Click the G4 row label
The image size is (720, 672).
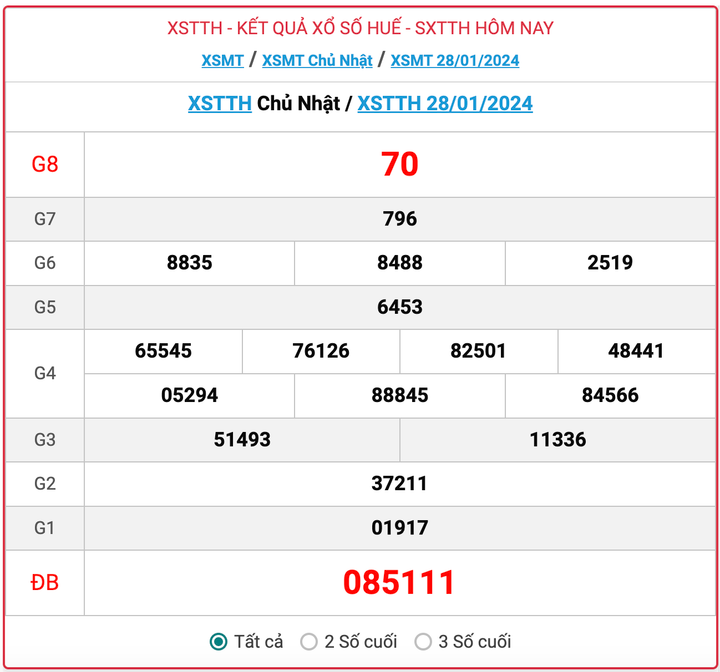[x=45, y=373]
